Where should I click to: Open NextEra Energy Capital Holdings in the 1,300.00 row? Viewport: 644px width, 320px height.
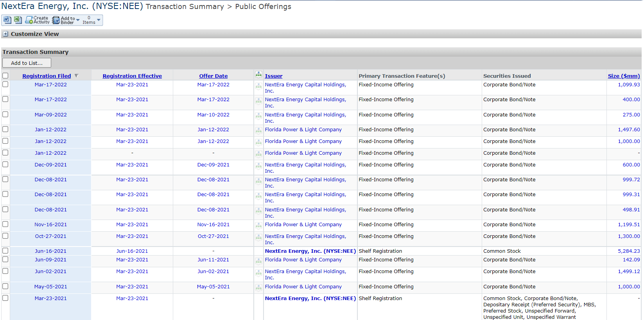coord(305,239)
